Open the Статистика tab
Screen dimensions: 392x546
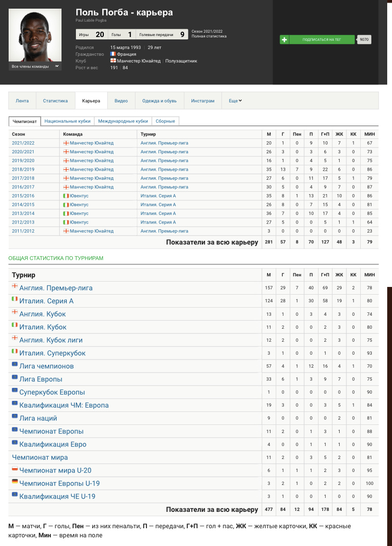pos(55,100)
